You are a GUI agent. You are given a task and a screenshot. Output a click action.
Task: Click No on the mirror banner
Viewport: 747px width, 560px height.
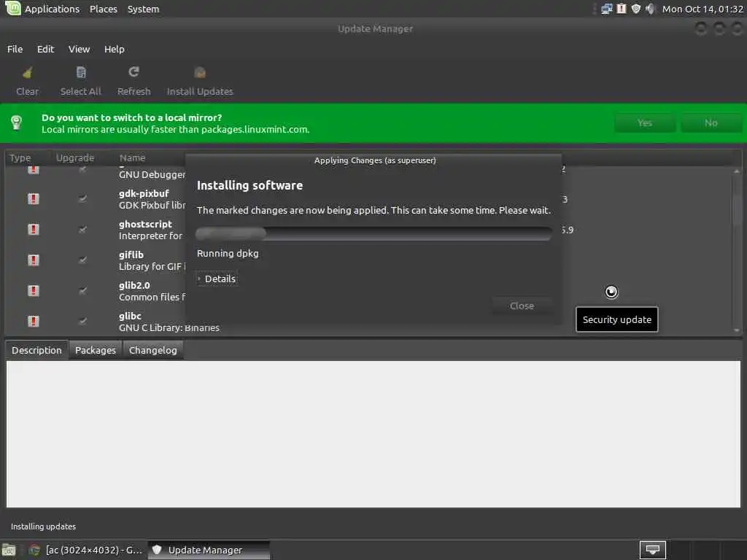coord(711,122)
